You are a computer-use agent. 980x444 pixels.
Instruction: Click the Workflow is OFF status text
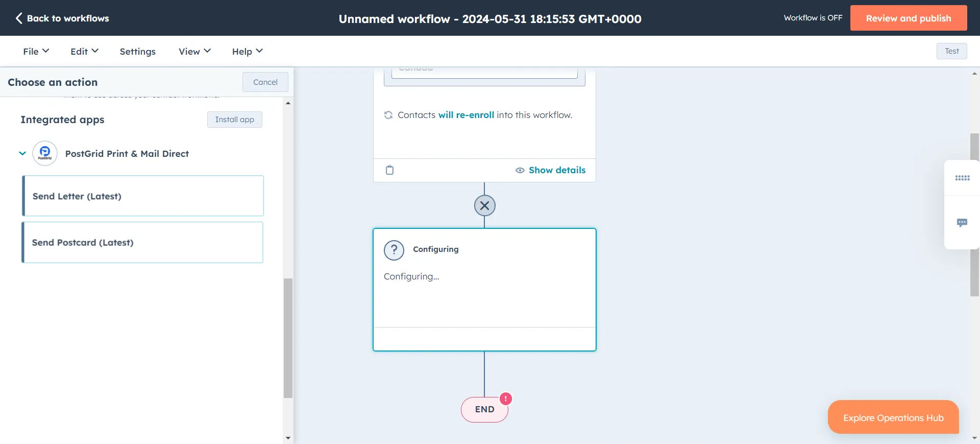813,18
